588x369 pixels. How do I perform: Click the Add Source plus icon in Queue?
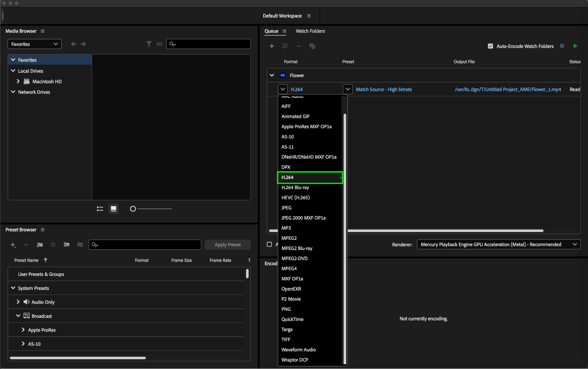click(272, 46)
